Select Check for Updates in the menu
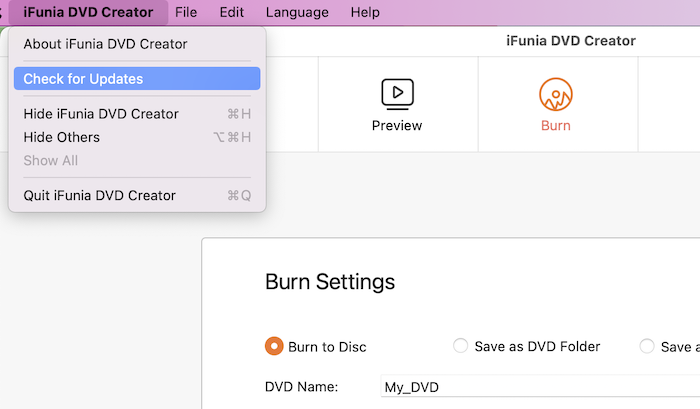This screenshot has height=409, width=700. (83, 79)
